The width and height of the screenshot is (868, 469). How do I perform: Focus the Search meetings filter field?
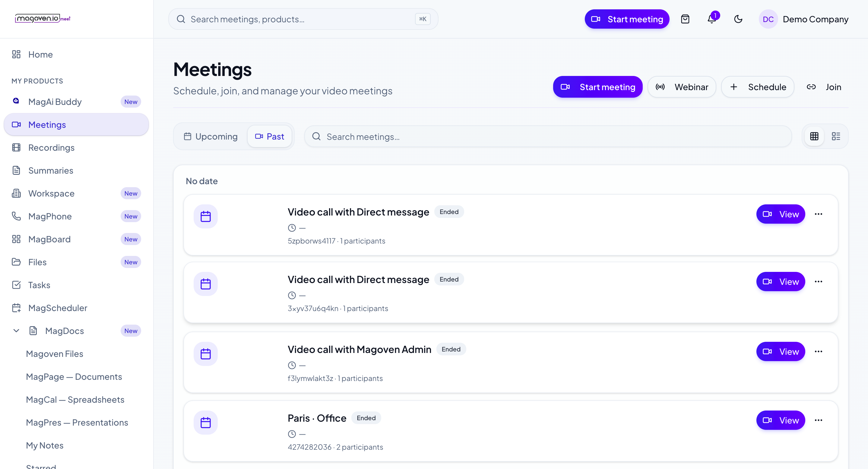pos(548,136)
